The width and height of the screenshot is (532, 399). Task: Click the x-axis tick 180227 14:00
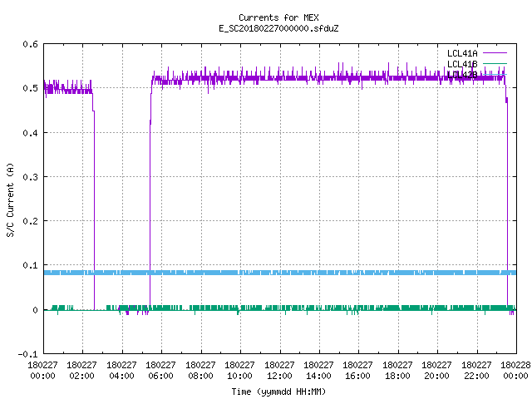[318, 370]
